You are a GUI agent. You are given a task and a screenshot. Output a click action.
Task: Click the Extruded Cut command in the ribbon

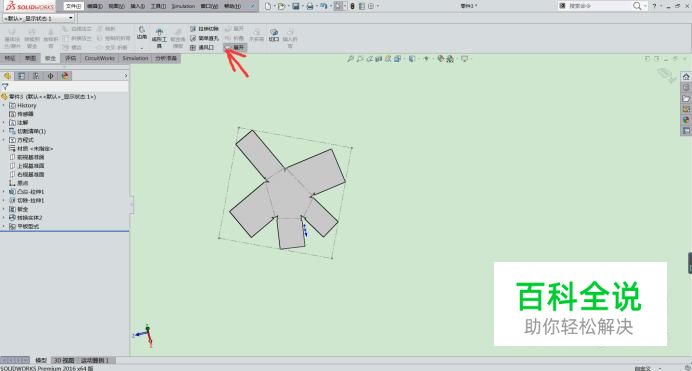click(x=204, y=29)
